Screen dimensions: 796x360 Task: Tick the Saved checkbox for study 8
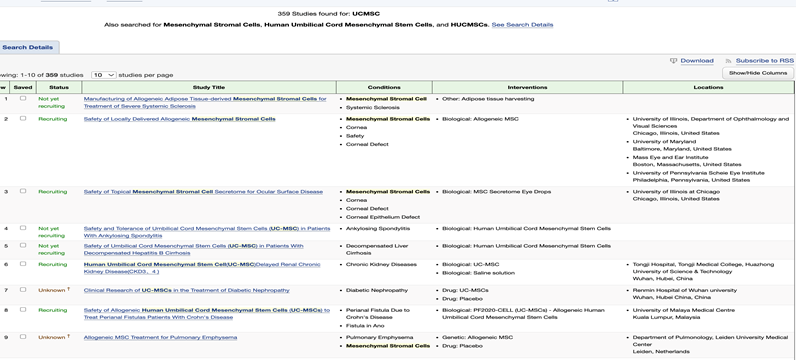[x=23, y=310]
